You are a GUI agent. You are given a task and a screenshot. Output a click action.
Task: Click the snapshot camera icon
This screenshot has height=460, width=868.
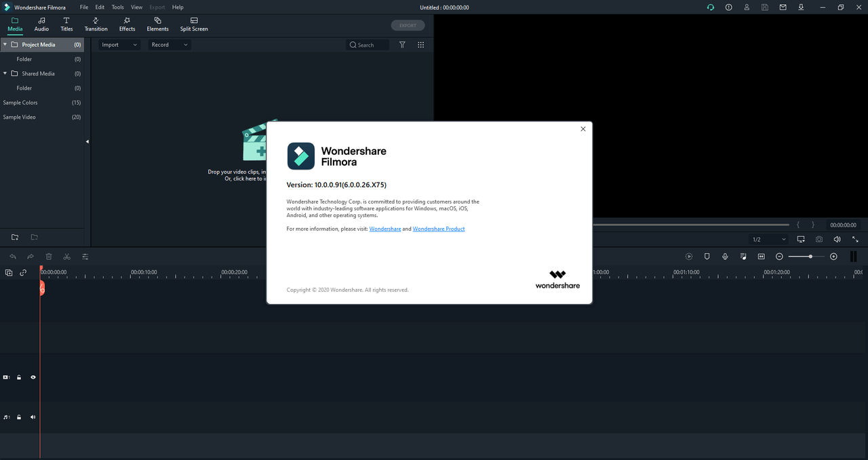coord(819,239)
